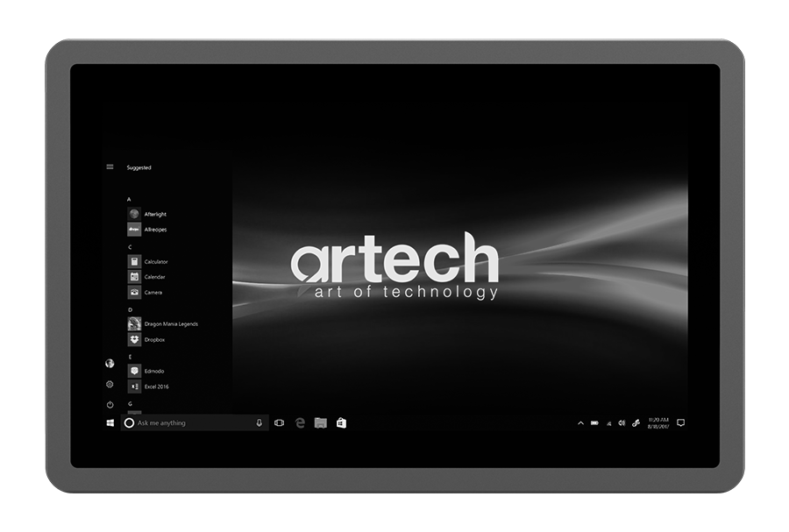The height and width of the screenshot is (532, 789).
Task: Open Microsoft Edge from the taskbar
Action: 300,423
